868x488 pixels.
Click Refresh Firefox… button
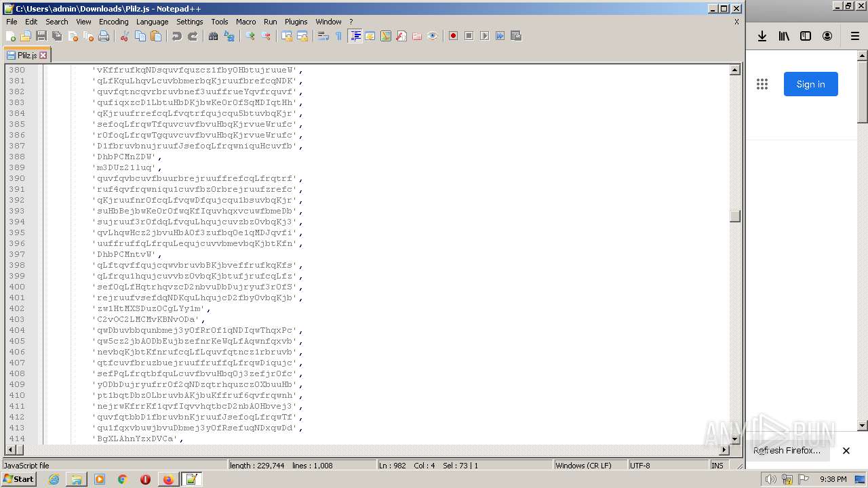click(x=787, y=451)
